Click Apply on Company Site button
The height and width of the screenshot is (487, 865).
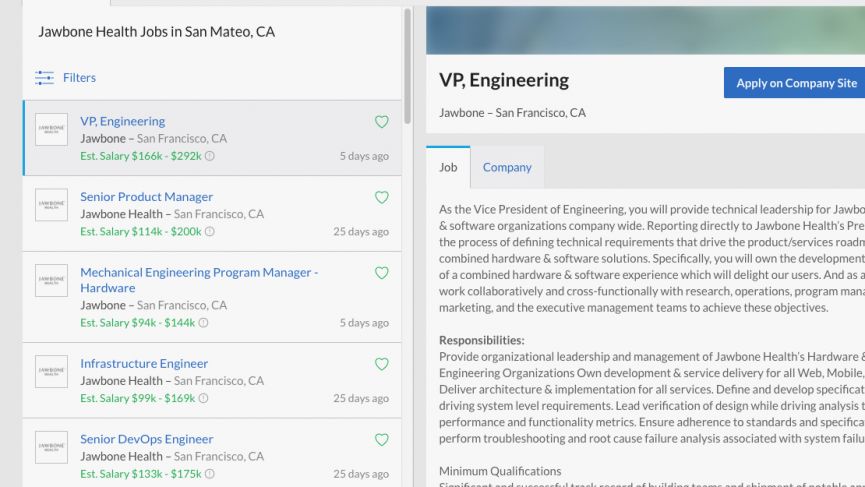click(x=794, y=83)
